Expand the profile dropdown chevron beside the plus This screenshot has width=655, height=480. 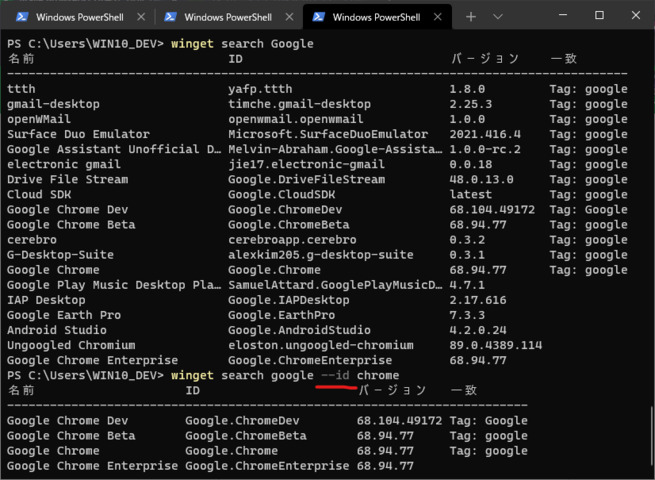[499, 17]
